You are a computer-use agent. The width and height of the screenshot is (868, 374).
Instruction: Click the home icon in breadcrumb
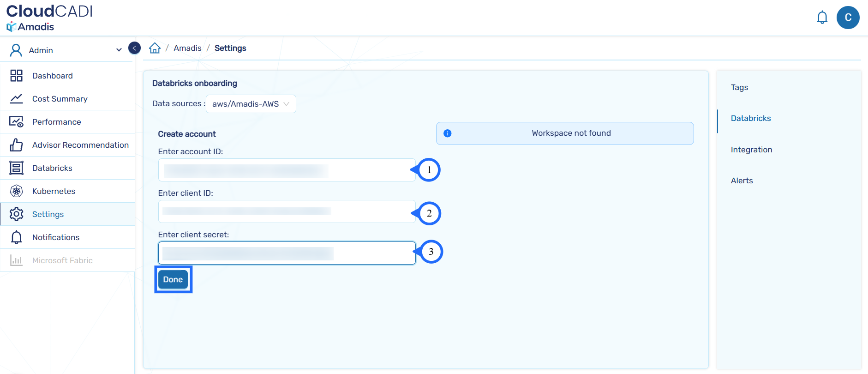coord(155,48)
